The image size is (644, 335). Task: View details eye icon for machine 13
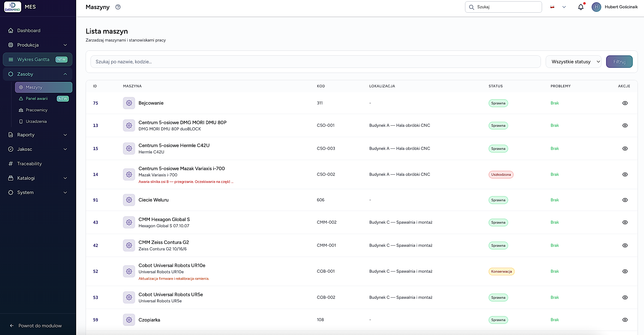pos(625,125)
